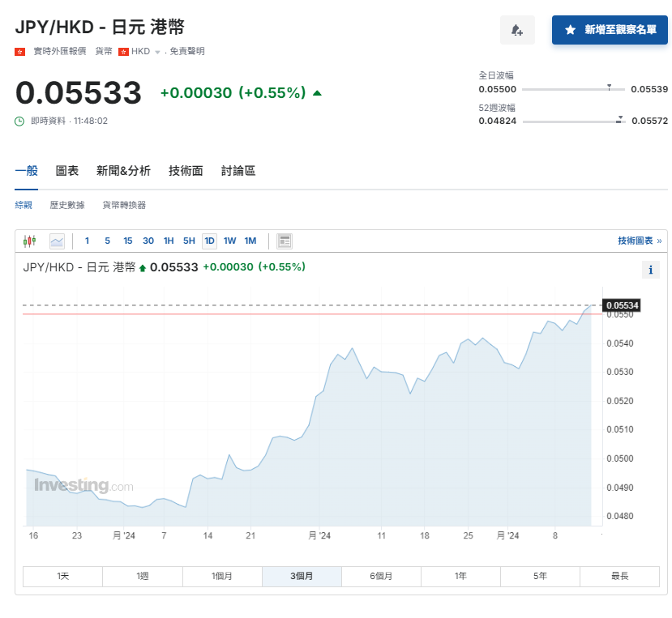
Task: Select the 6個月 time range button
Action: point(381,576)
